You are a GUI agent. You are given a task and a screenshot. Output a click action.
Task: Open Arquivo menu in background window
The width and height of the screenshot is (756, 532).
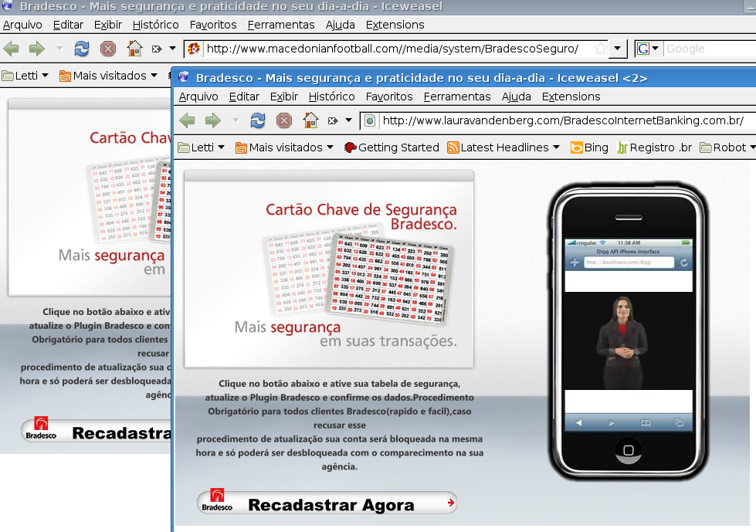coord(22,25)
